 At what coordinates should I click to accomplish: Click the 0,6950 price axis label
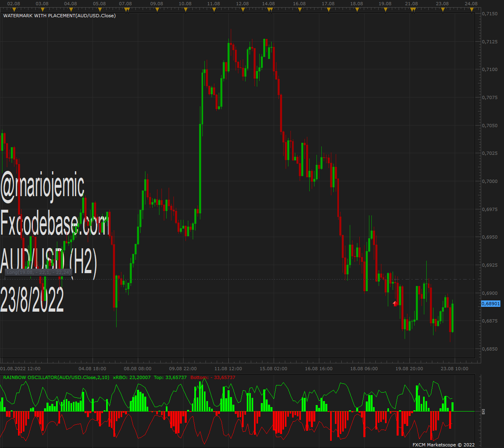[x=490, y=237]
